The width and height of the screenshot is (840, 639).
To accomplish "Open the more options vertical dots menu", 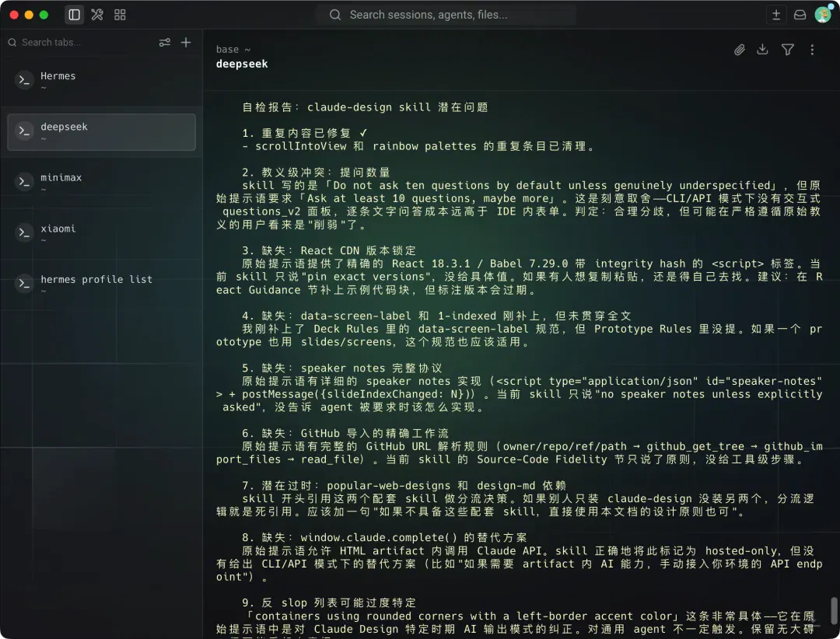I will (812, 50).
